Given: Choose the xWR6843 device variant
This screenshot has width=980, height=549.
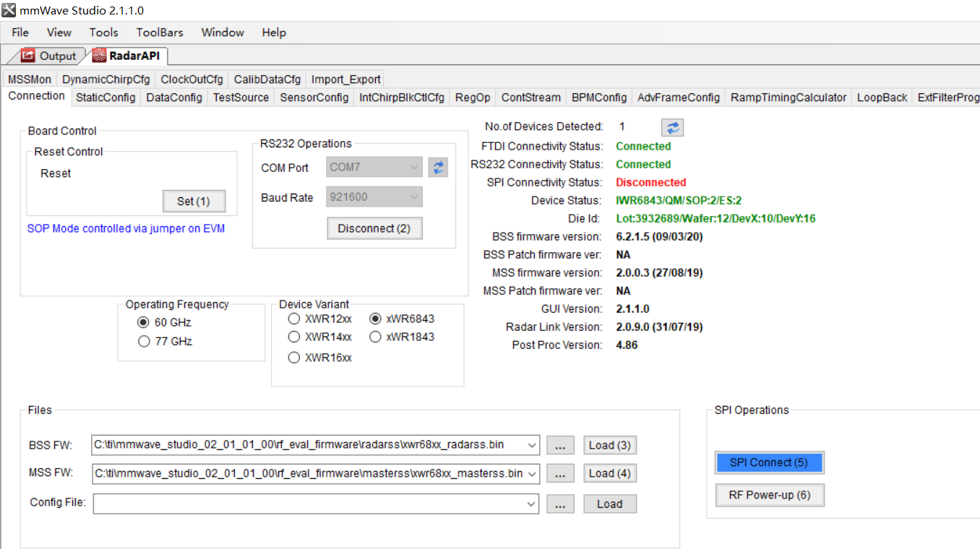Looking at the screenshot, I should pyautogui.click(x=375, y=319).
